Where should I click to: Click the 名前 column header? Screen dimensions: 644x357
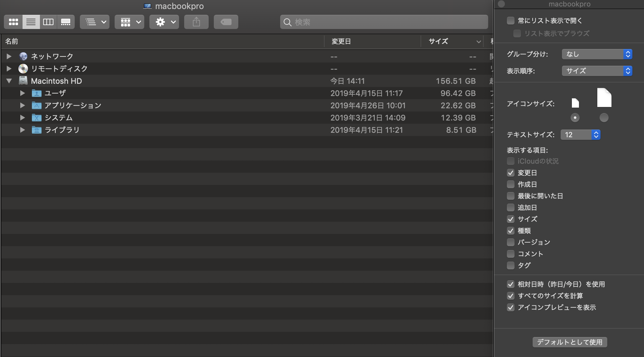pyautogui.click(x=12, y=41)
